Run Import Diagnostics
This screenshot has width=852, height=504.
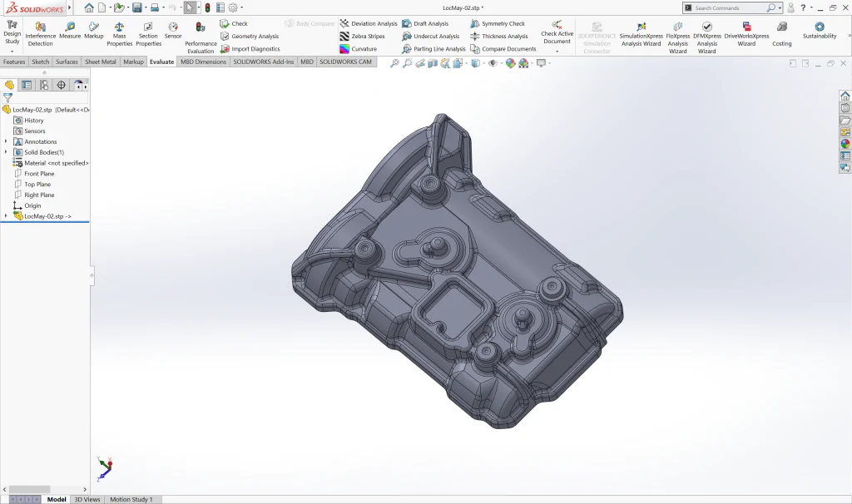pos(250,49)
